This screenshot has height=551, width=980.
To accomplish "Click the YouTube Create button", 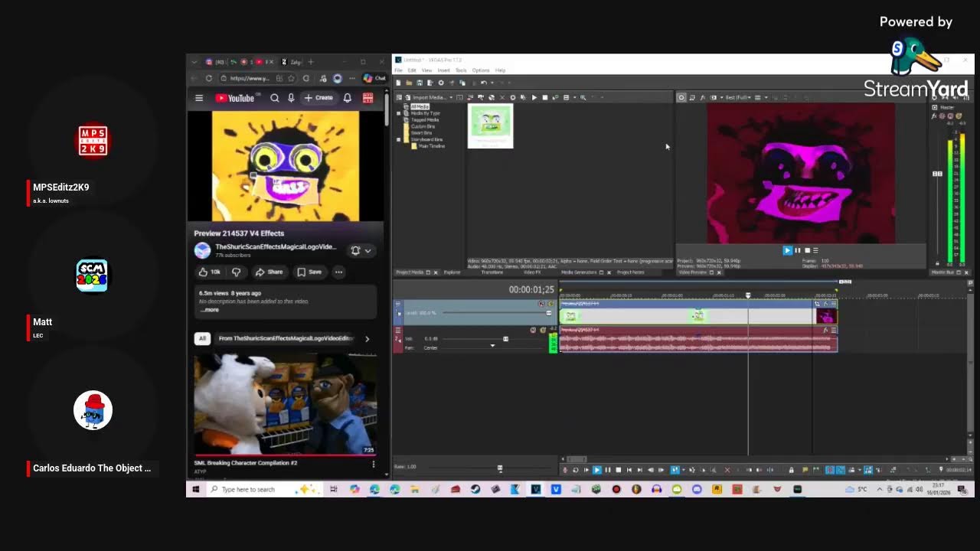I will (319, 98).
